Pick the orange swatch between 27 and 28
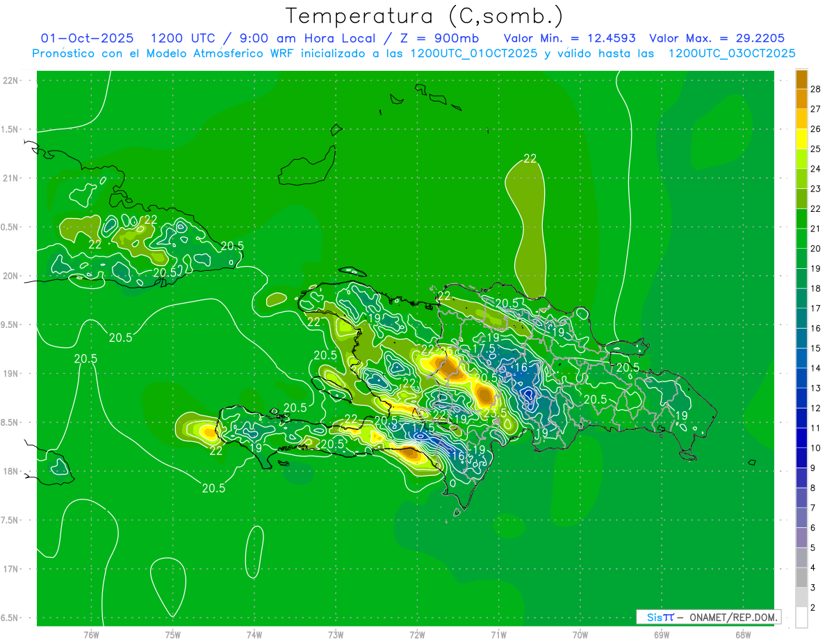Screen dimensions: 834x644 coord(801,99)
